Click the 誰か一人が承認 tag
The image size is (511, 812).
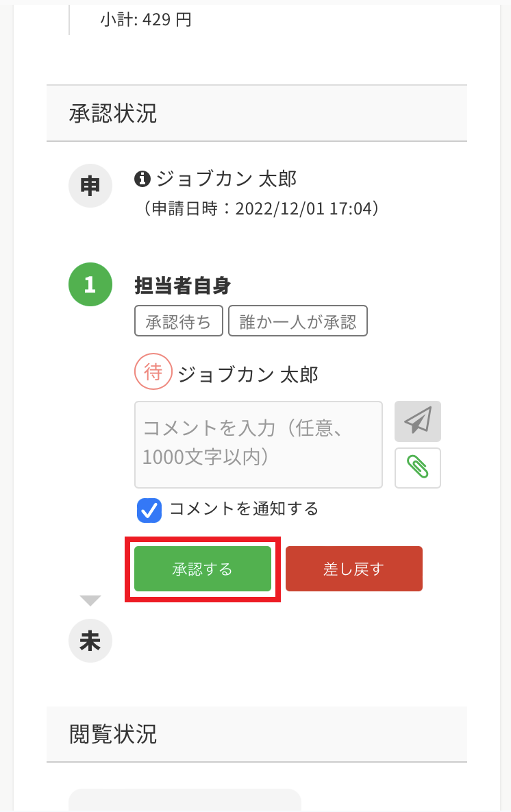tap(298, 321)
